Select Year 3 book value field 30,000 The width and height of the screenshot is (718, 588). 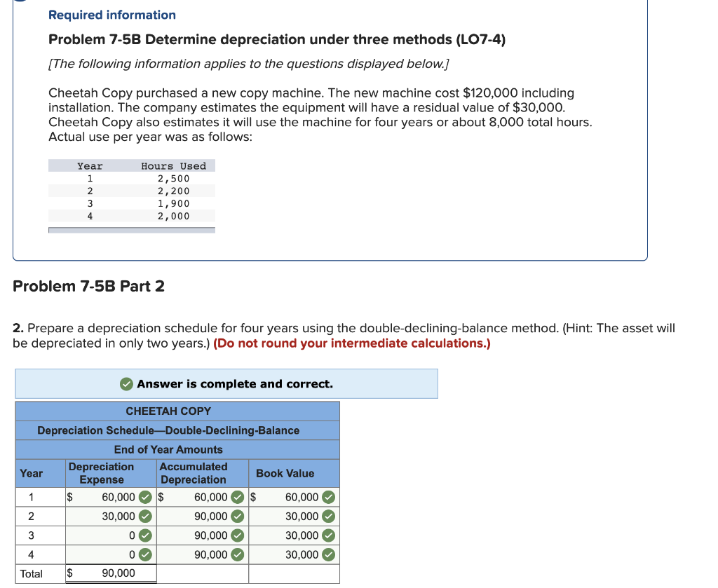(x=294, y=535)
